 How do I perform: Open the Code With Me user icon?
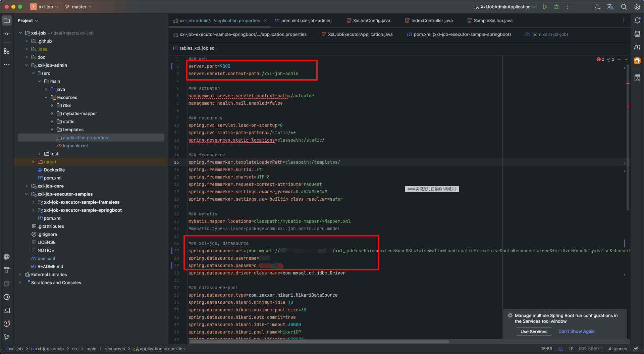597,7
